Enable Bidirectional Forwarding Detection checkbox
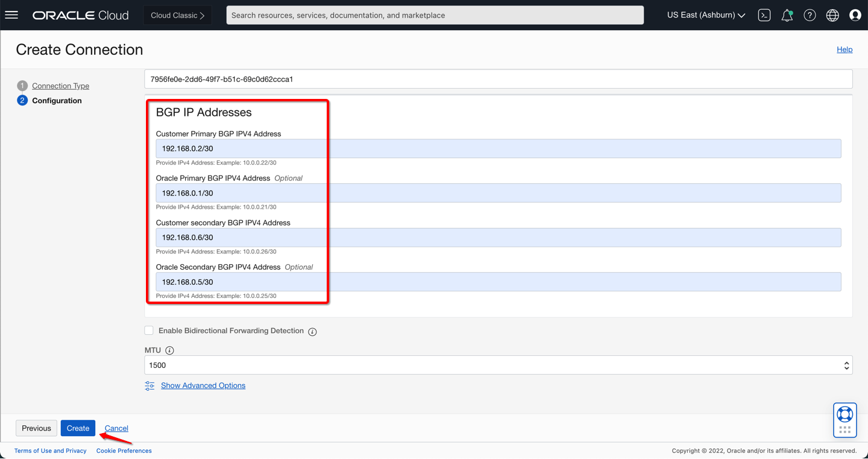 (x=149, y=331)
